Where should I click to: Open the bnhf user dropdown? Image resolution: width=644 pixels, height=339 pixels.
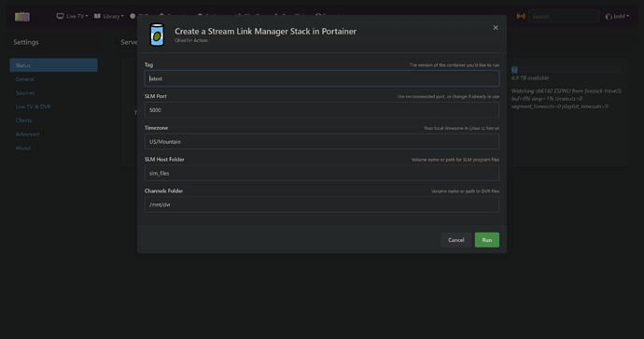[617, 17]
